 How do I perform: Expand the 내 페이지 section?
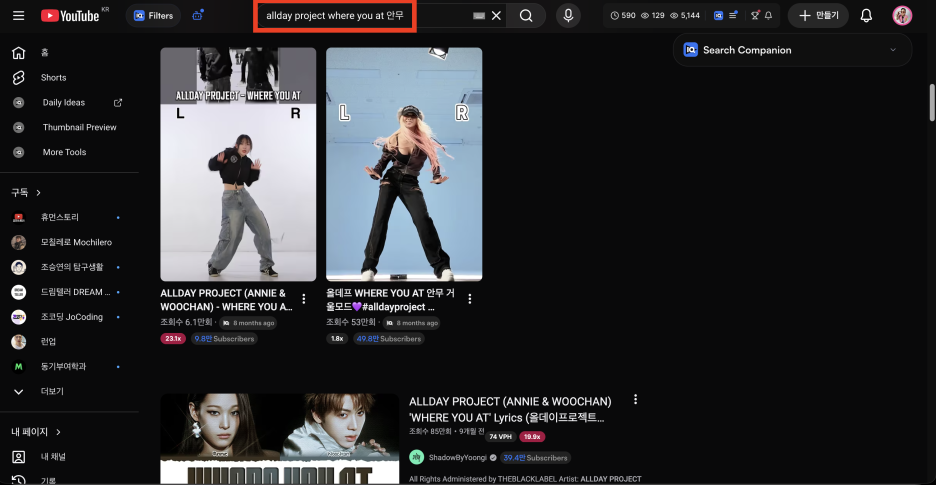click(x=36, y=432)
